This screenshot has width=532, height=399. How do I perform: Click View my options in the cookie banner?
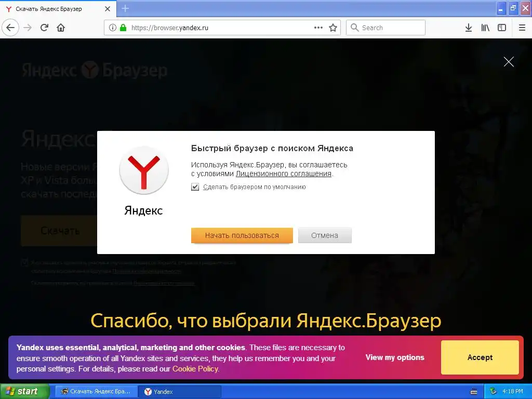tap(395, 357)
